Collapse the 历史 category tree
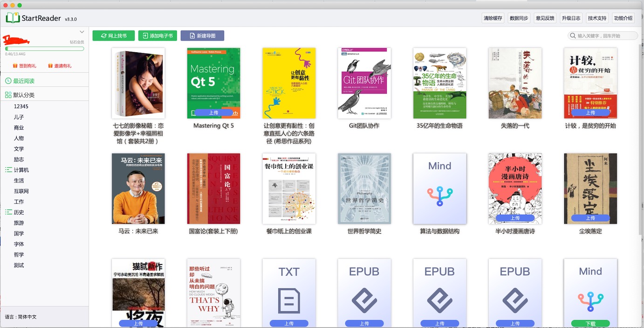This screenshot has width=644, height=328. (x=8, y=212)
